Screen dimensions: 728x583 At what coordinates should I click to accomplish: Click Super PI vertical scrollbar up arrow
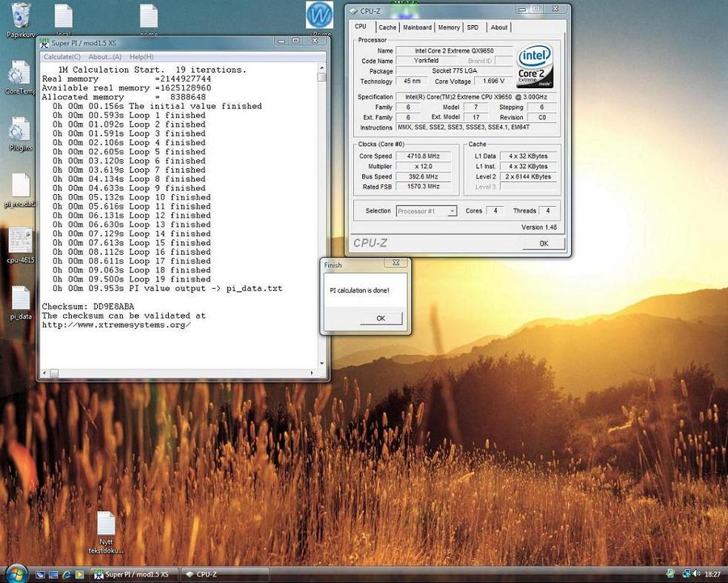tap(321, 68)
